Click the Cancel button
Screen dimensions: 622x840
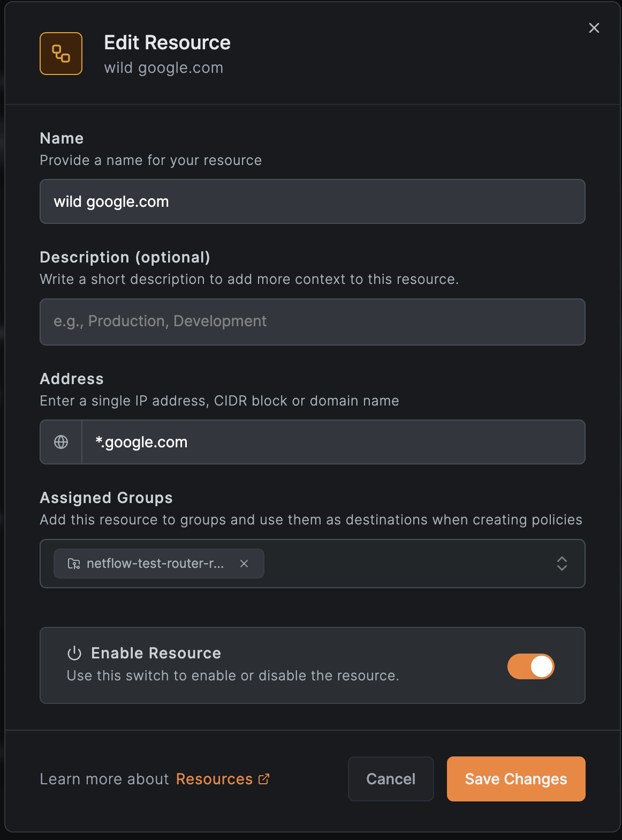[391, 779]
